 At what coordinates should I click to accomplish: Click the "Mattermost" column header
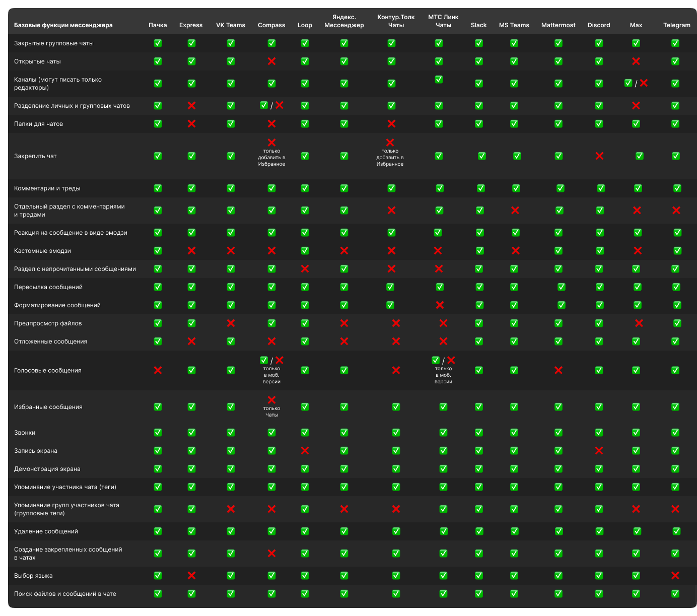(x=558, y=25)
